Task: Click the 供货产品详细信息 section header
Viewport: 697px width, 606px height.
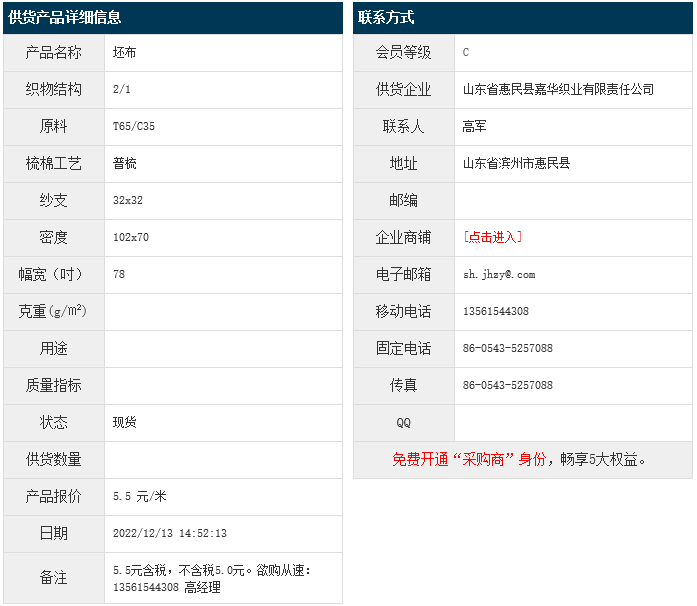Action: (65, 18)
